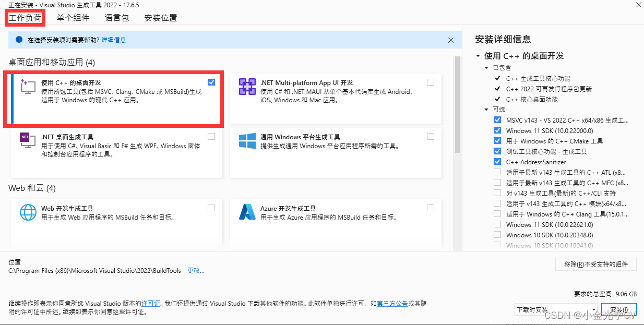Close the installer window with top-right X
This screenshot has height=325, width=644.
pyautogui.click(x=638, y=4)
